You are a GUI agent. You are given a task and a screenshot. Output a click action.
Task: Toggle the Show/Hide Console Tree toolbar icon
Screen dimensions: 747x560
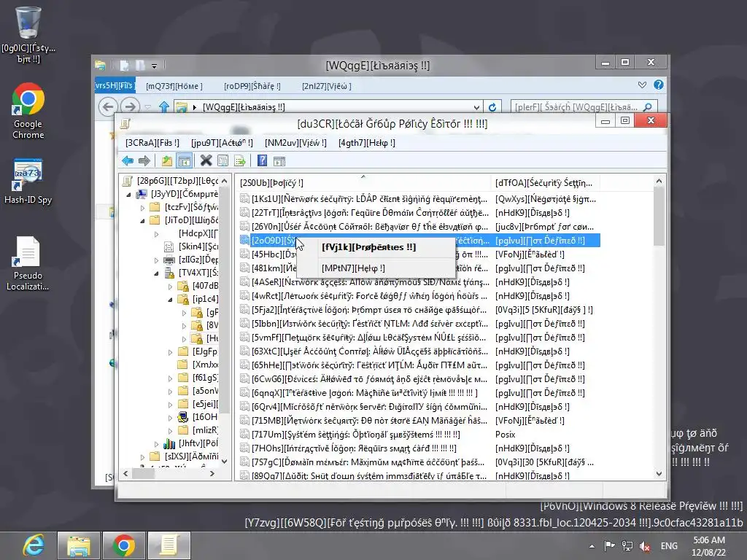(x=184, y=161)
